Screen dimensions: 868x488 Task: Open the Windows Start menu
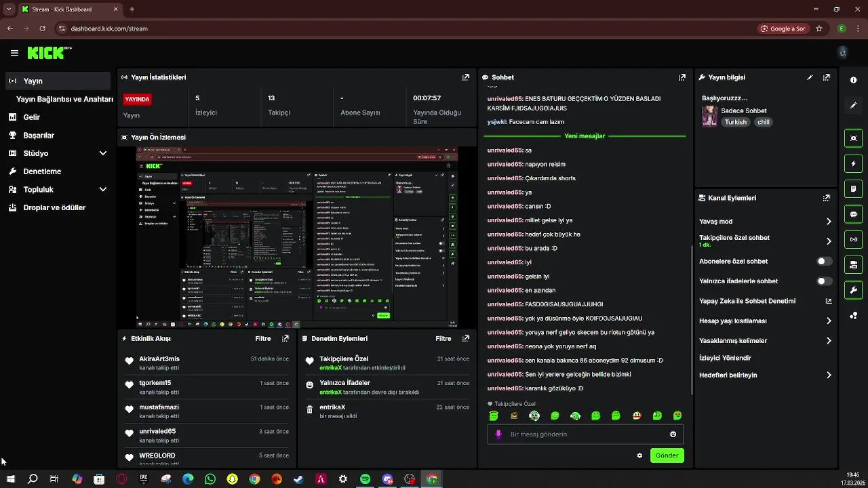pos(11,479)
